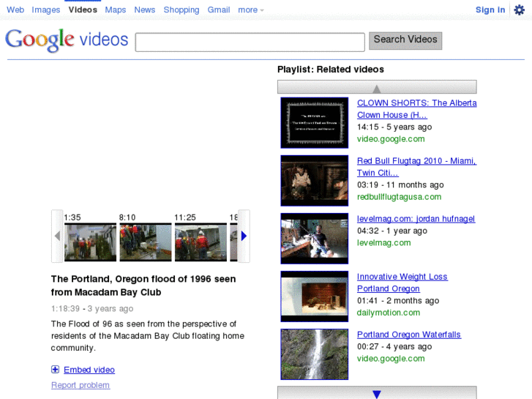Go to the Web tab
Screen dimensions: 532x399
(15, 10)
